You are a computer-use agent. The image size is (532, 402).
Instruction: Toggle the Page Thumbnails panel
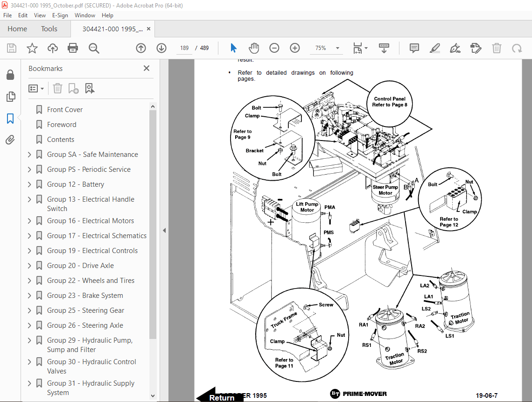[x=10, y=97]
